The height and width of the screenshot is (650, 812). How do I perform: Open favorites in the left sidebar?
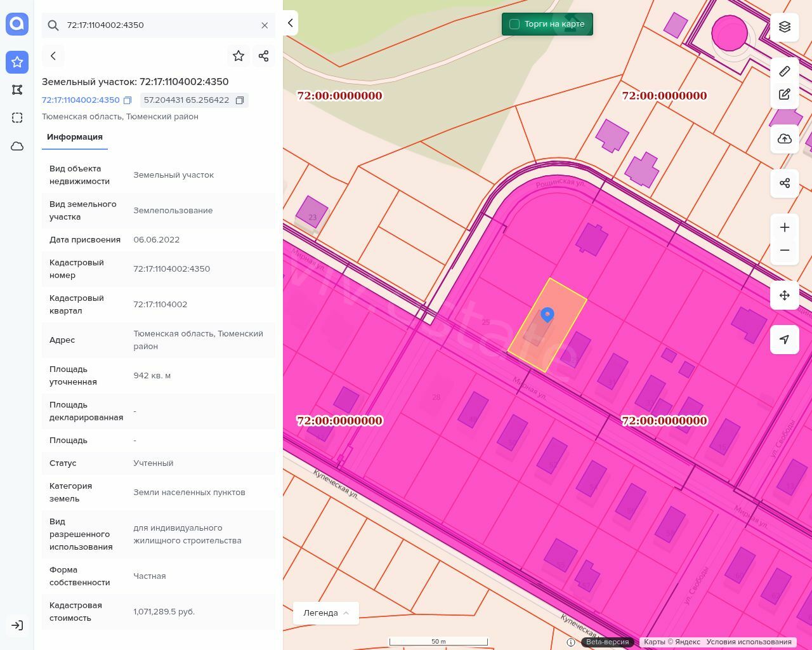(17, 62)
